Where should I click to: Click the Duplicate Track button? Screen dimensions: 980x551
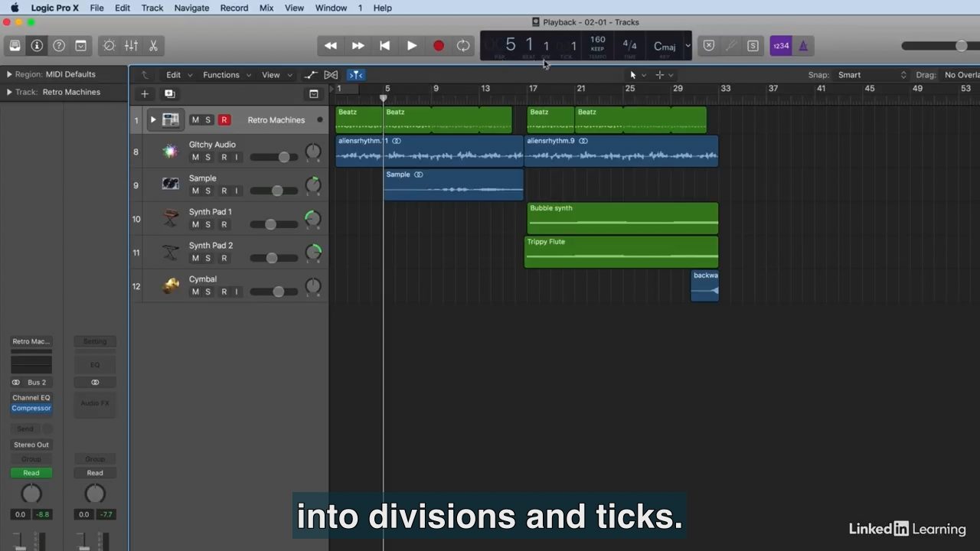pyautogui.click(x=169, y=94)
